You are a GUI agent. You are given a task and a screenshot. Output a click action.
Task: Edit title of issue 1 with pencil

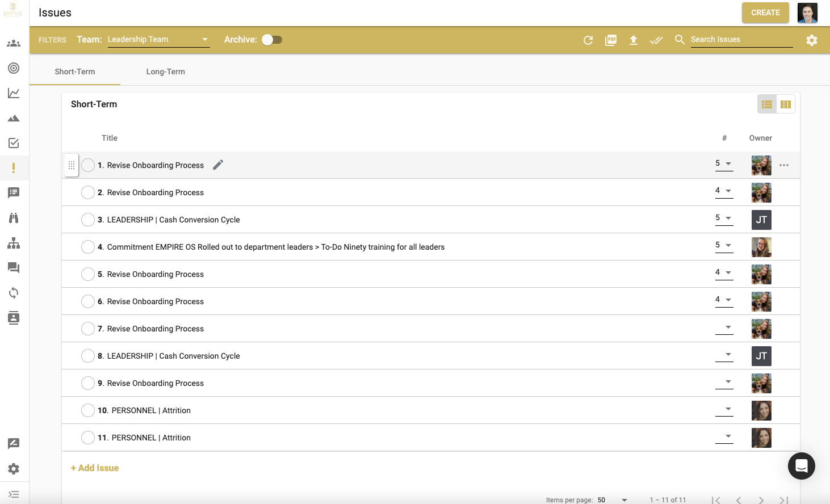[218, 165]
